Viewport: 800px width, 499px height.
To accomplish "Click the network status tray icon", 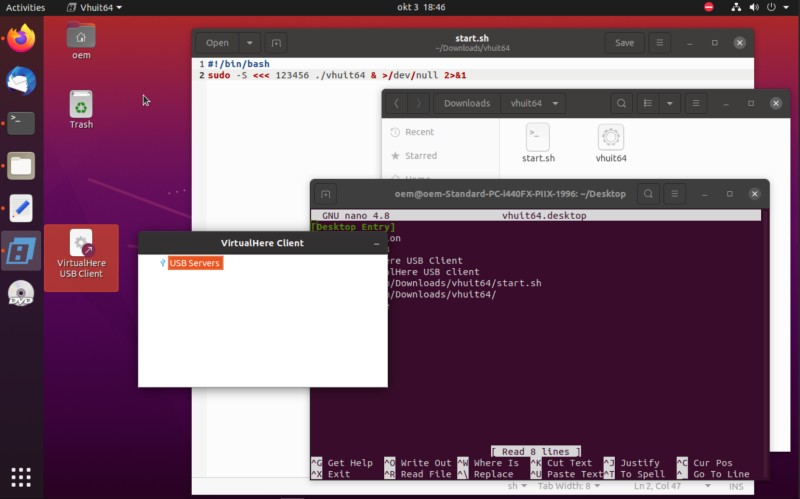I will click(736, 7).
